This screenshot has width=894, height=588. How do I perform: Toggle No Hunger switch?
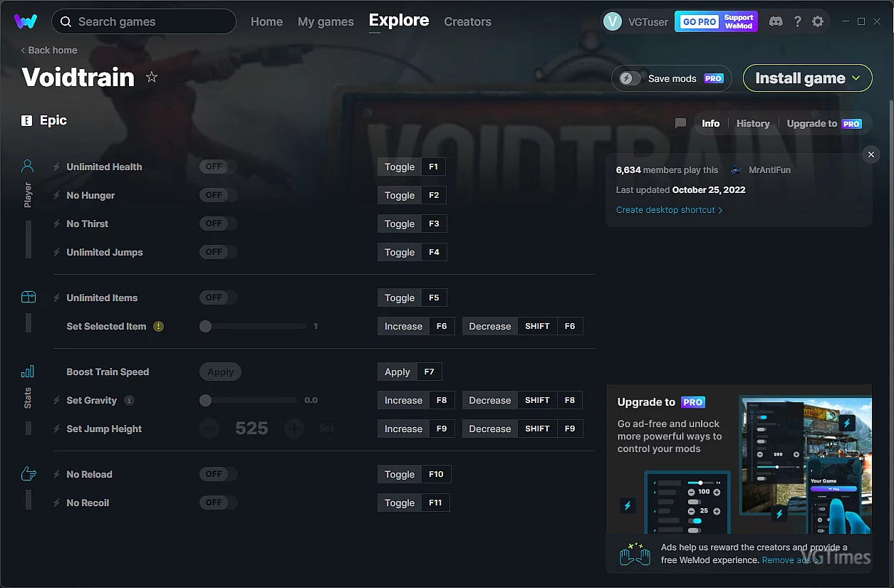coord(218,195)
